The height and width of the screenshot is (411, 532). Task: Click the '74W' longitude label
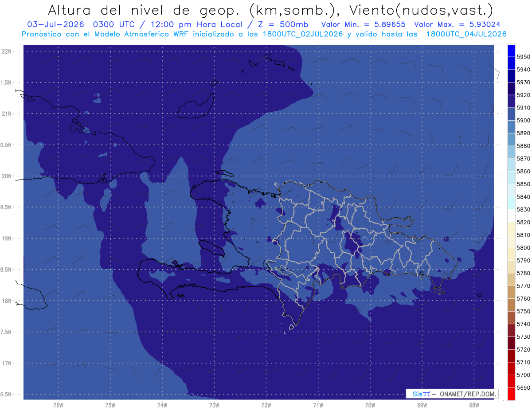point(162,405)
